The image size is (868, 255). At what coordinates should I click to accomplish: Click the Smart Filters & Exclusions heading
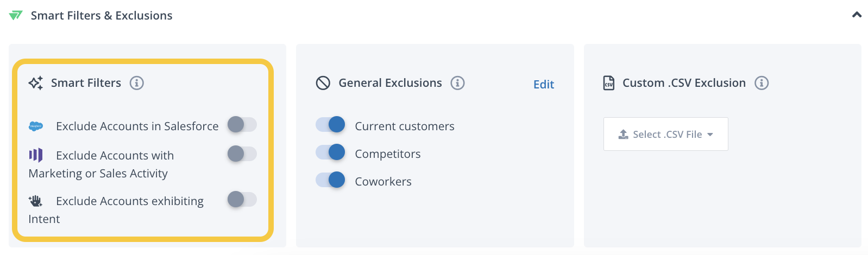point(102,16)
